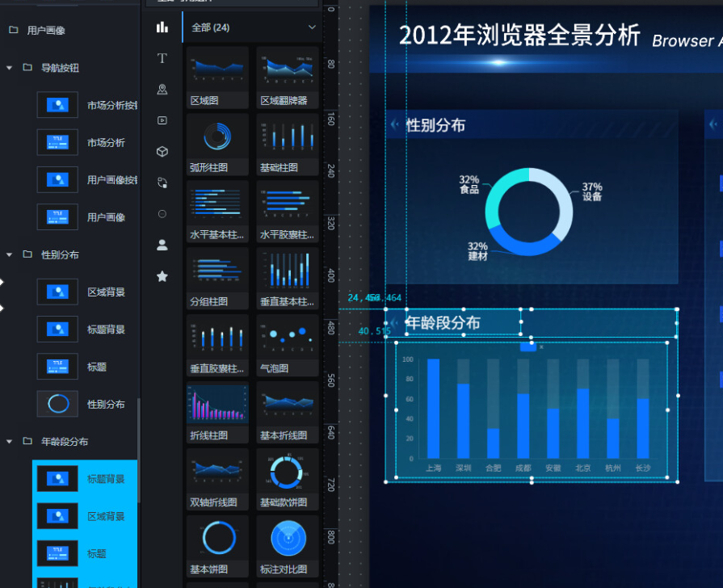Click the 性别分布 ring chart layer icon
723x588 pixels.
pos(57,404)
